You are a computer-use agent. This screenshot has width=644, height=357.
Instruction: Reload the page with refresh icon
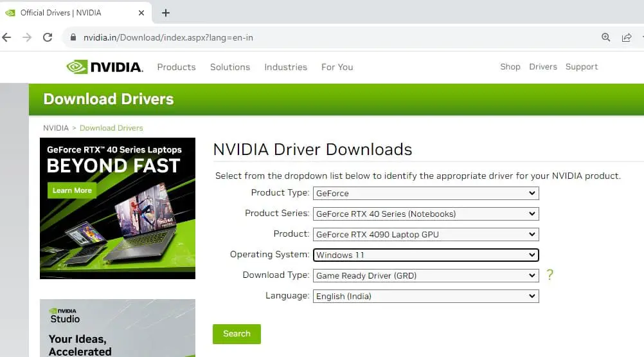[48, 37]
